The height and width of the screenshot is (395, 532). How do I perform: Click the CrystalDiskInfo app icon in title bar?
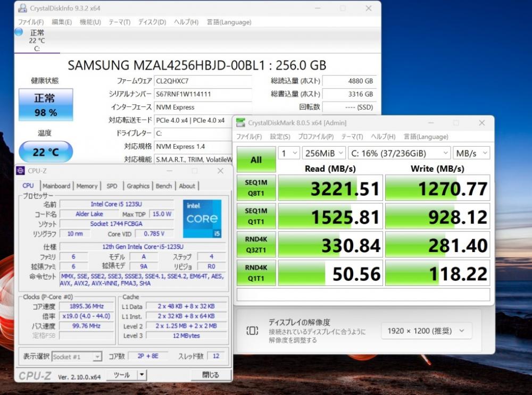point(22,8)
